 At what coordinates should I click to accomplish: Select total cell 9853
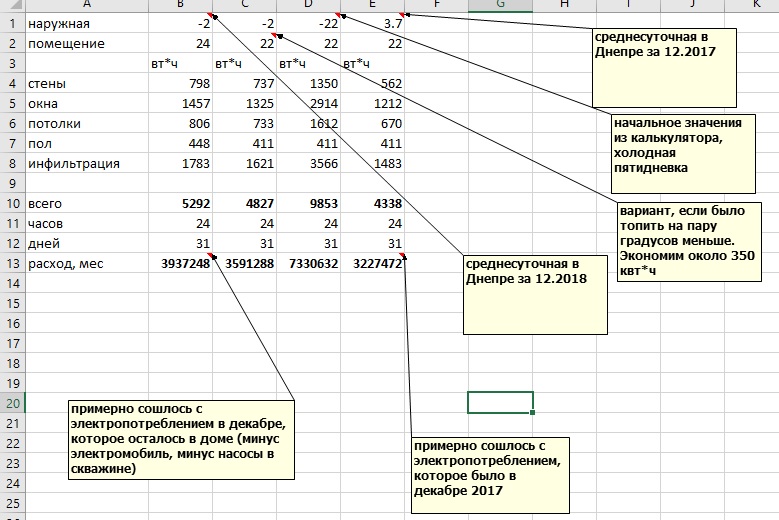pos(309,204)
